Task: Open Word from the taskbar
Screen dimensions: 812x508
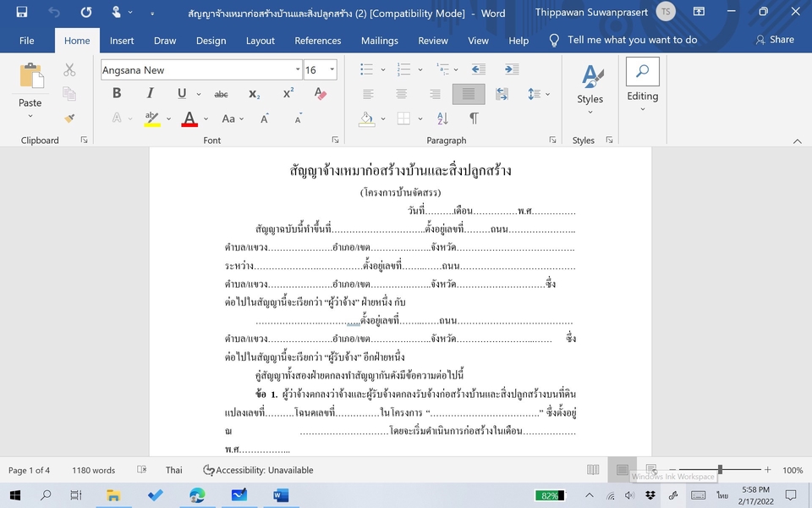Action: tap(280, 495)
